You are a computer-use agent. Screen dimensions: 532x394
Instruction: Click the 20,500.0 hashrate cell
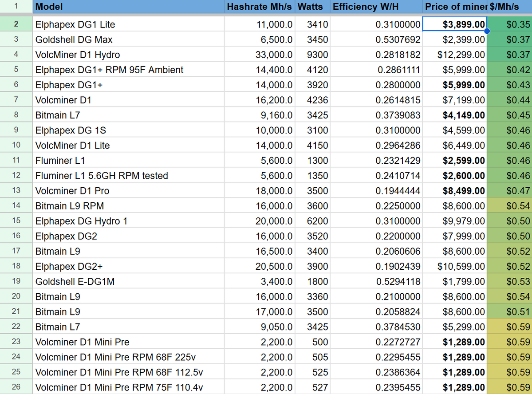coord(260,266)
